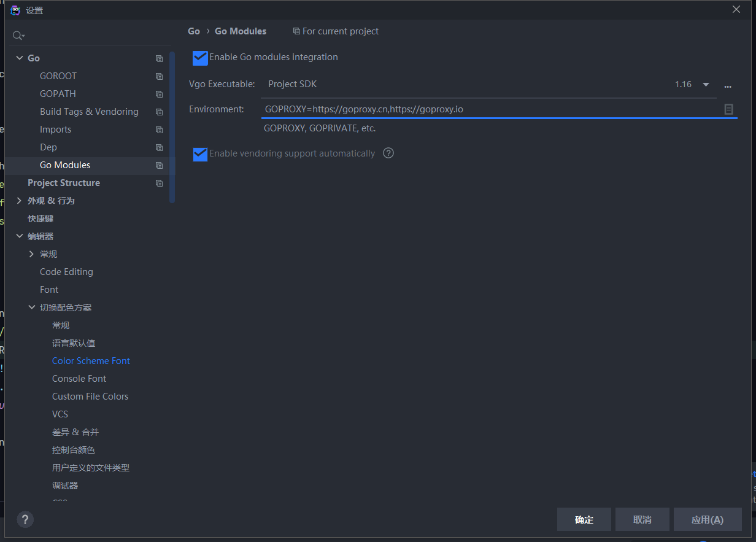
Task: Click the GoLand logo in the title bar
Action: [x=15, y=10]
